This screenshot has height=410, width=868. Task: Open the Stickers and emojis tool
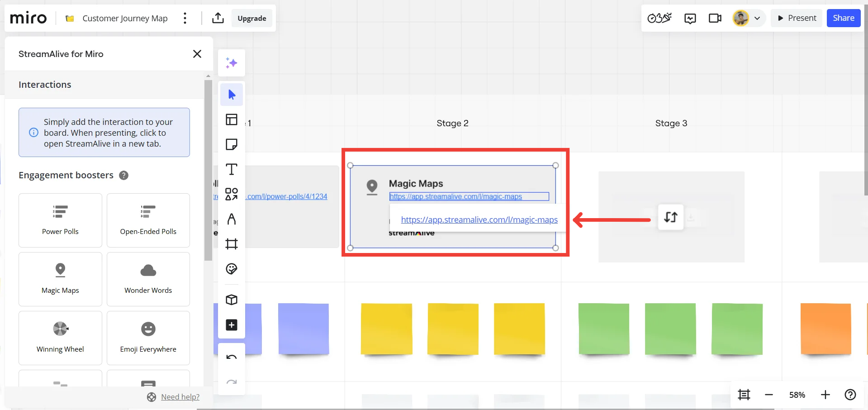pos(232,269)
